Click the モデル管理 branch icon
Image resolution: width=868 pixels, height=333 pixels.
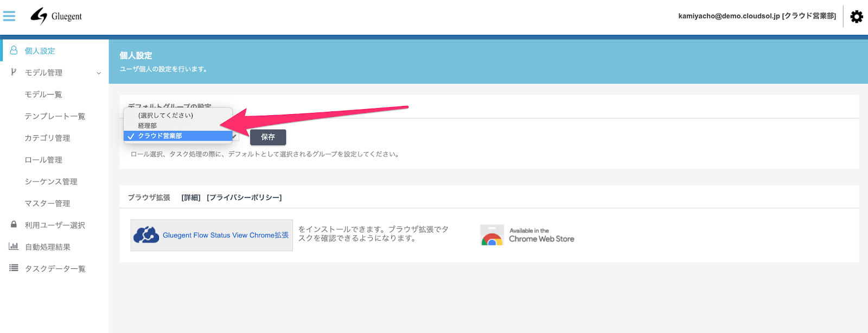(14, 72)
